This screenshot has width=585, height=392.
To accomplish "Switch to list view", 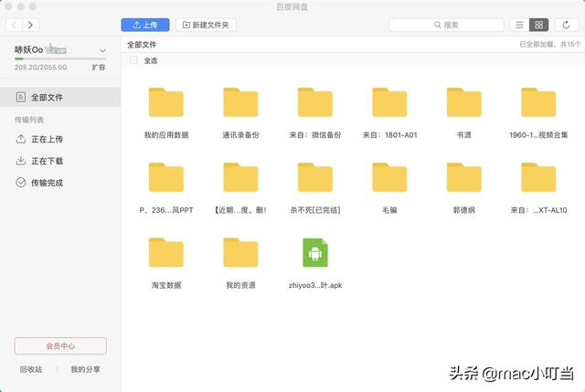I will (x=519, y=25).
